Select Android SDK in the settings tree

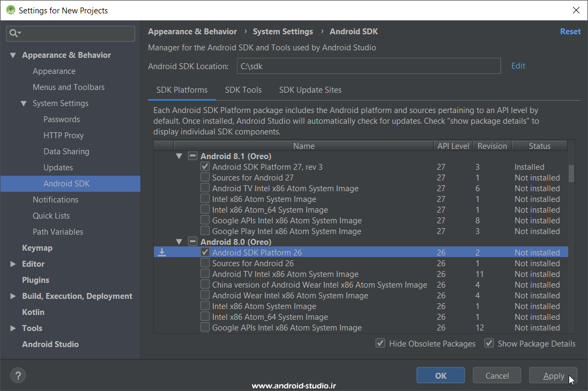point(71,184)
